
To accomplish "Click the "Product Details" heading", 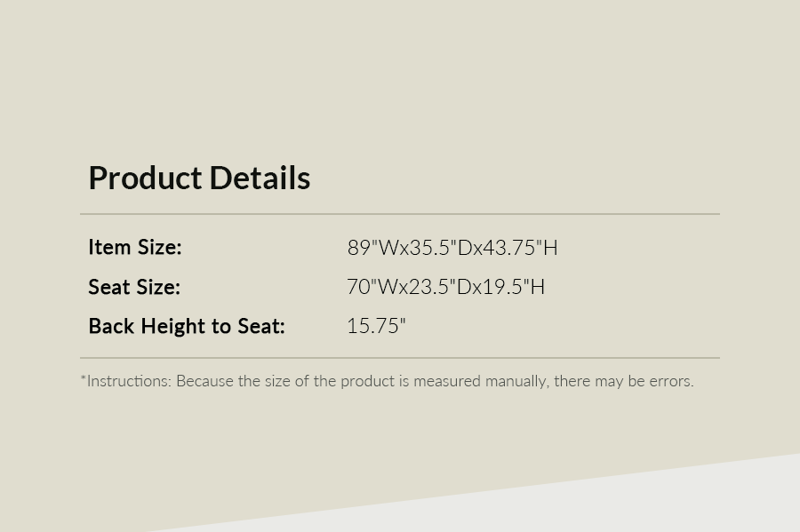I will point(199,178).
